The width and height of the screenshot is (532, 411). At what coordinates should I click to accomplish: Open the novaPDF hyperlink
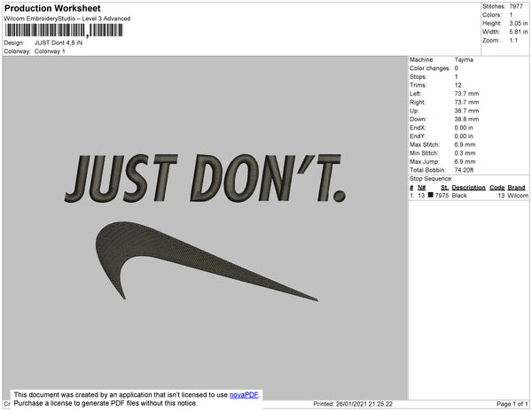244,395
